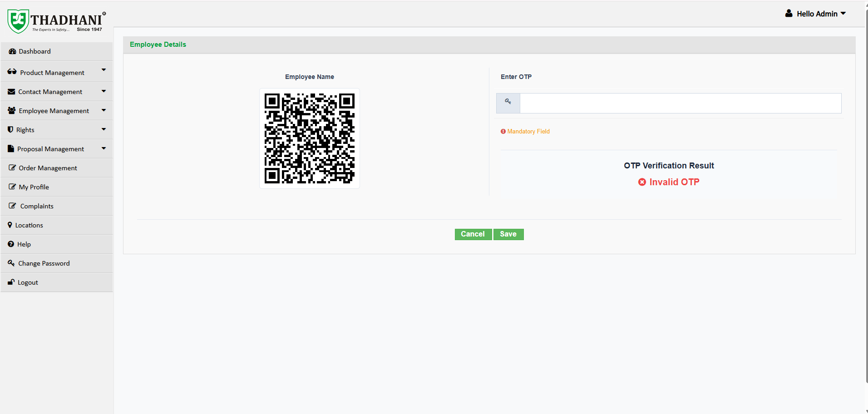The image size is (868, 414).
Task: Expand the Contact Management submenu arrow
Action: (x=104, y=91)
